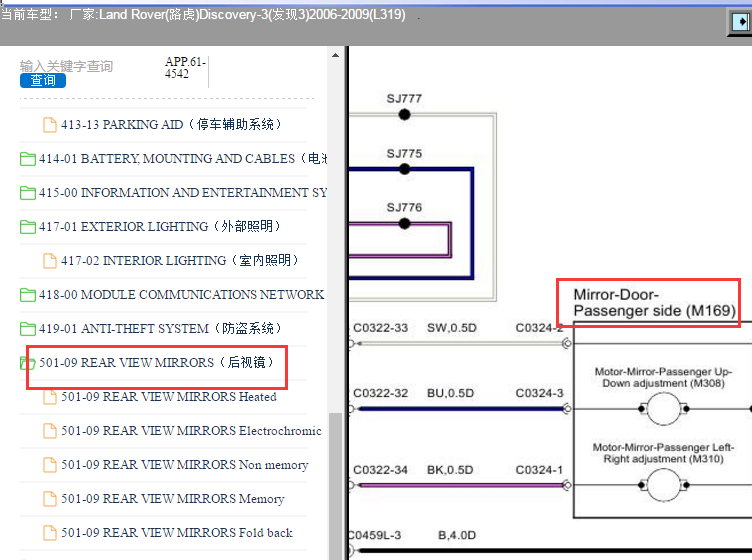752x560 pixels.
Task: Click document icon for REAR VIEW MIRRORS Electrochromic
Action: (50, 431)
